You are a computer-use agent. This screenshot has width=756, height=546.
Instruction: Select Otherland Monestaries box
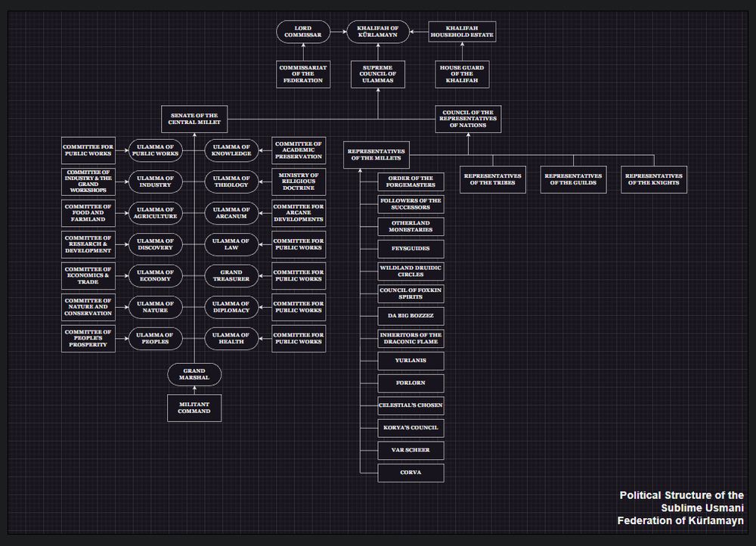coord(411,227)
